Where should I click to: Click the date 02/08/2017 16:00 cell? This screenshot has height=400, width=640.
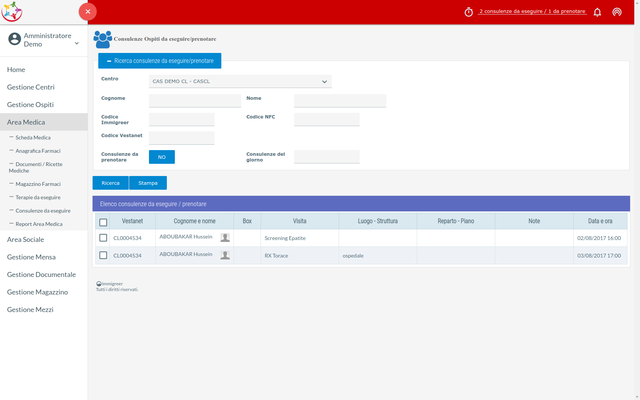click(599, 238)
